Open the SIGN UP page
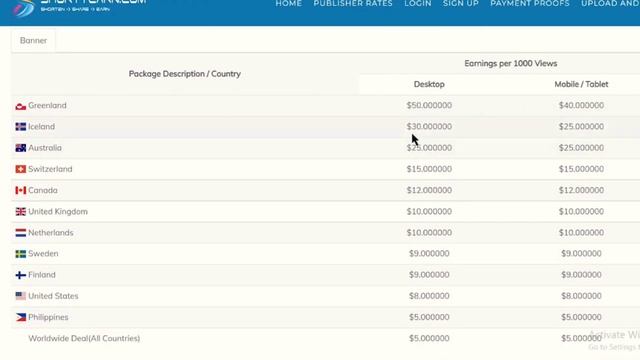 pos(461,4)
